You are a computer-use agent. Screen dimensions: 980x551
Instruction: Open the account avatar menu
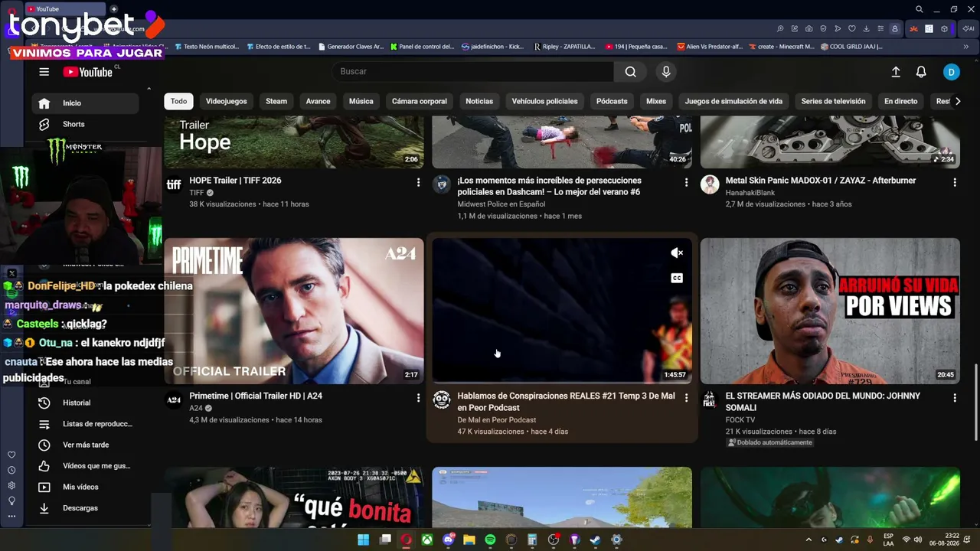(951, 72)
